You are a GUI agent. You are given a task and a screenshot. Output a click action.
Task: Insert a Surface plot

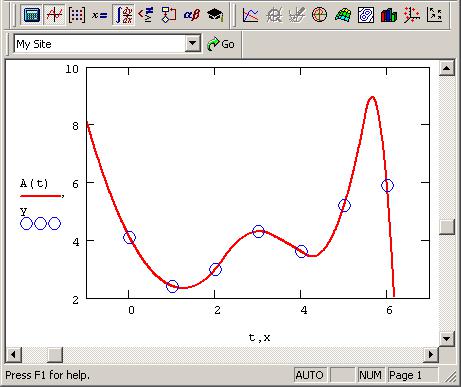pyautogui.click(x=343, y=14)
